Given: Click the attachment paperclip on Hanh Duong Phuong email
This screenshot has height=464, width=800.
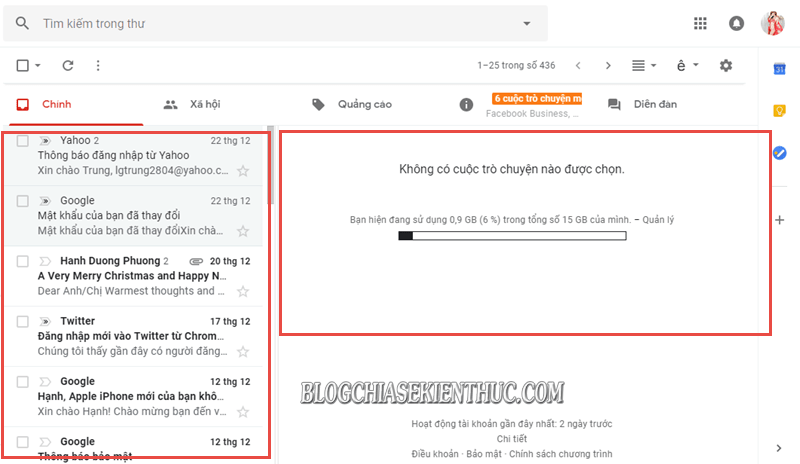Looking at the screenshot, I should pos(196,261).
